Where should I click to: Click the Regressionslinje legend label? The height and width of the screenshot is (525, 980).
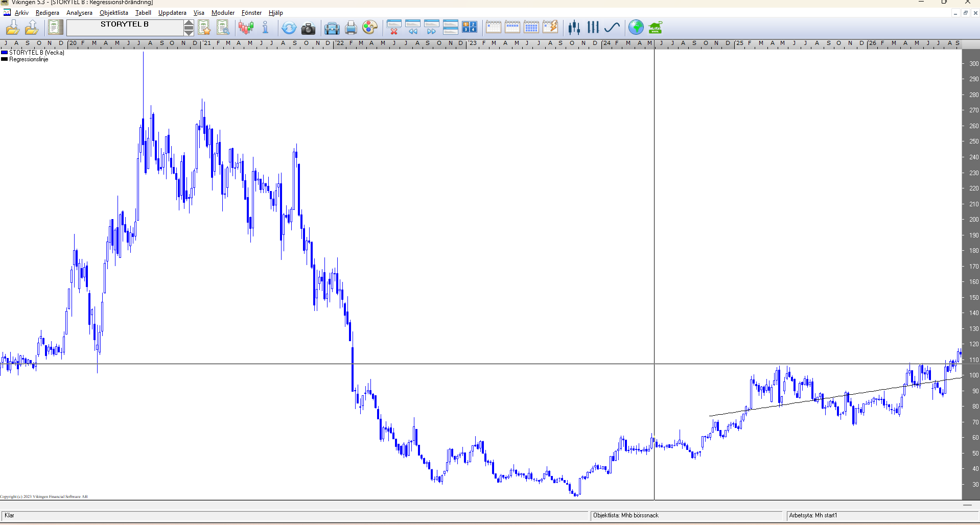point(29,59)
